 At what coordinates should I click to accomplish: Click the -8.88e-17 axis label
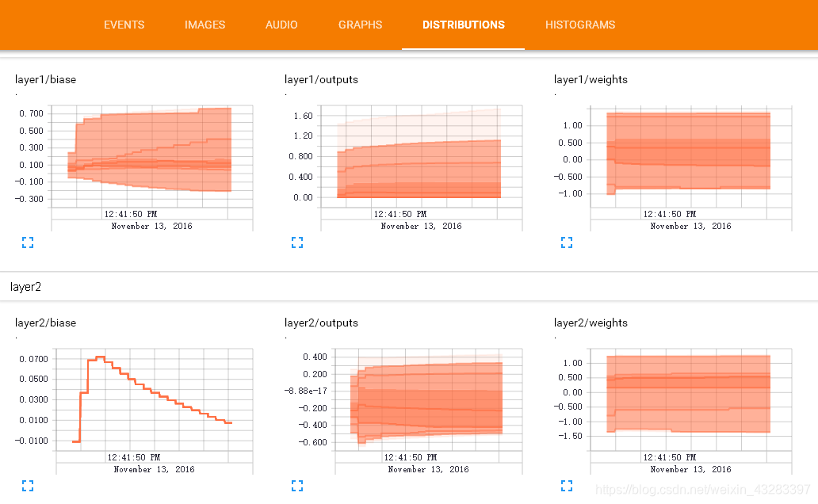pos(305,391)
